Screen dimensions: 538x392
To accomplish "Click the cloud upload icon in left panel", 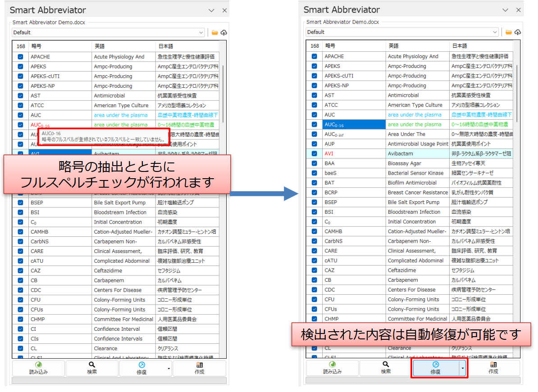I will 223,32.
